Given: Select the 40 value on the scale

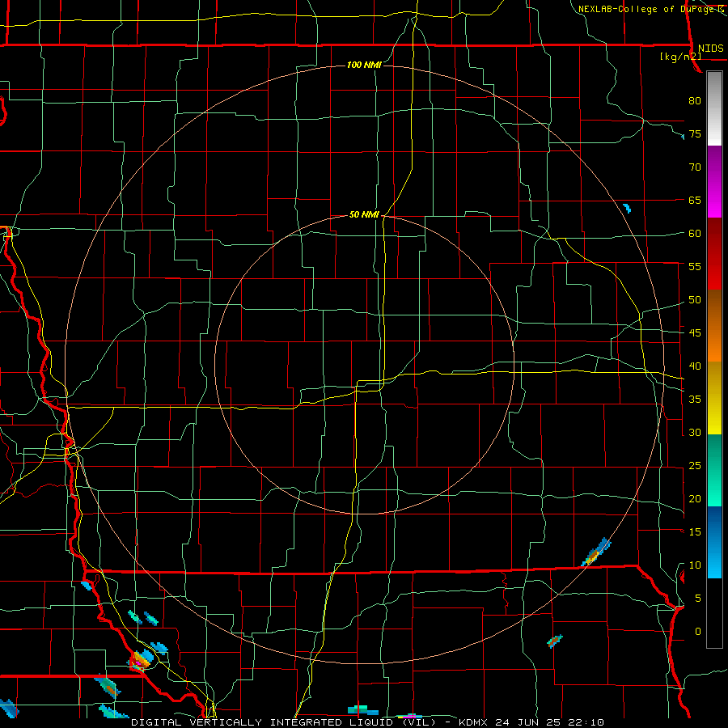Looking at the screenshot, I should point(695,366).
